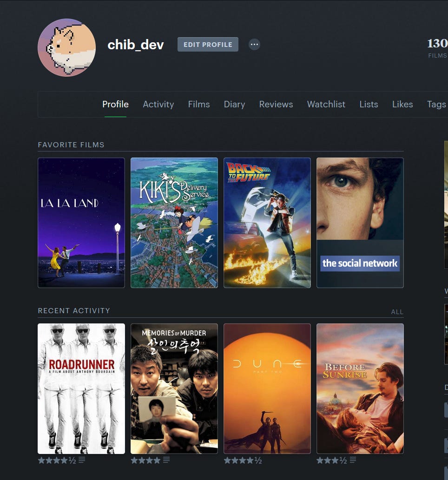
Task: Open the Before Sunrise poster
Action: (x=360, y=389)
